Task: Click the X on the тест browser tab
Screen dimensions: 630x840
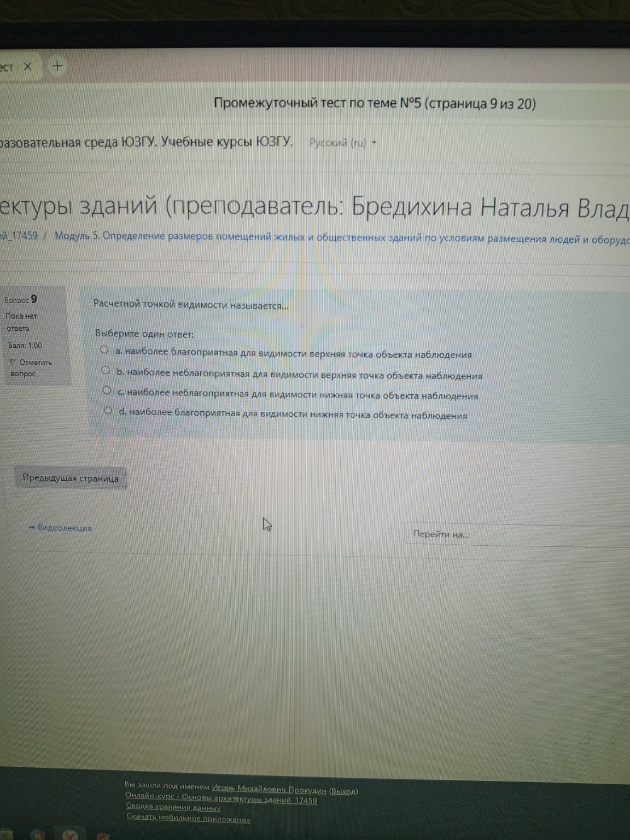Action: (28, 66)
